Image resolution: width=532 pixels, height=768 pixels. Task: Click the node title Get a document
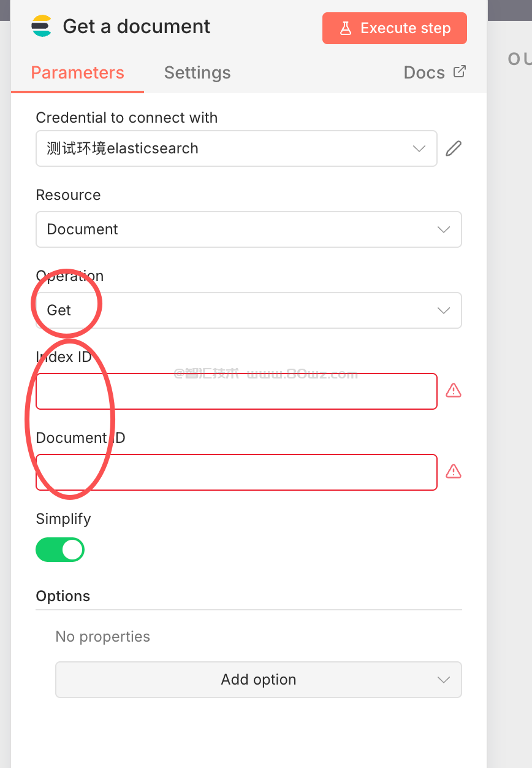[x=136, y=26]
